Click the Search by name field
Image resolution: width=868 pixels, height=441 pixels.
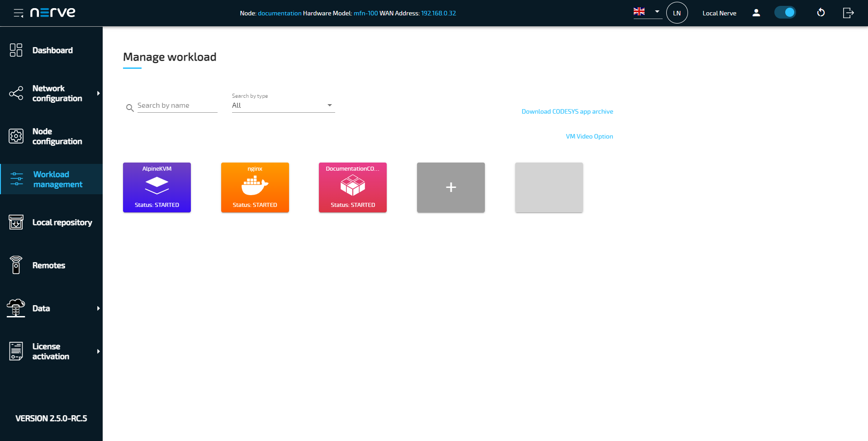pyautogui.click(x=177, y=105)
